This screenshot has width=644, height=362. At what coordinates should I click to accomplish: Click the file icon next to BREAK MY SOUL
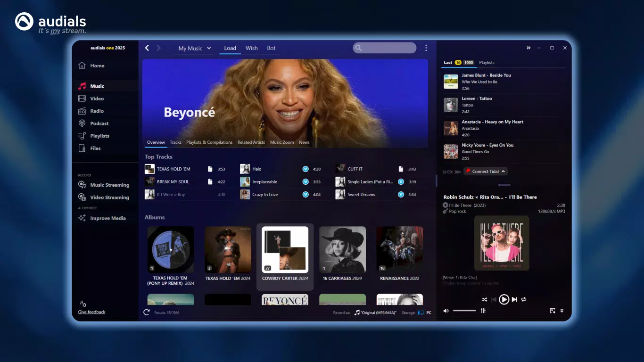(210, 181)
